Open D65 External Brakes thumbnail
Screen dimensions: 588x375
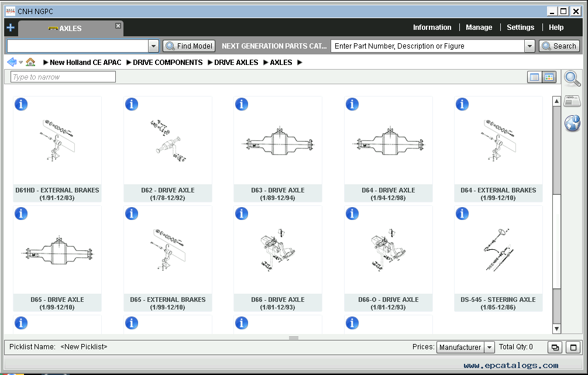click(168, 250)
